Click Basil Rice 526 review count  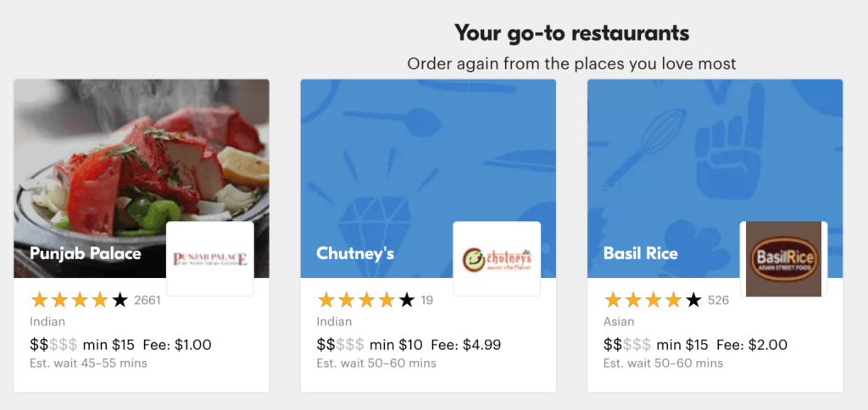719,300
